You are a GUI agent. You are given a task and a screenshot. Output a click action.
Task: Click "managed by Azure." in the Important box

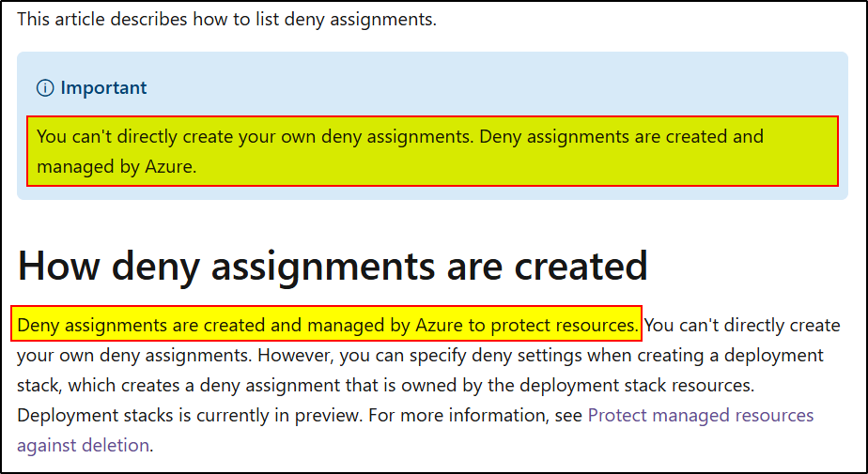116,166
